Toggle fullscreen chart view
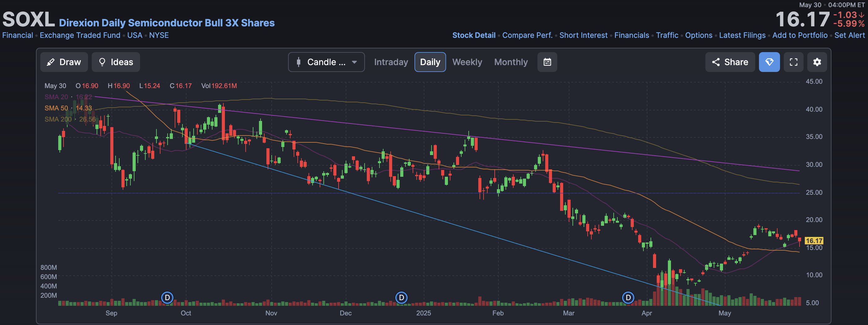 pos(794,62)
